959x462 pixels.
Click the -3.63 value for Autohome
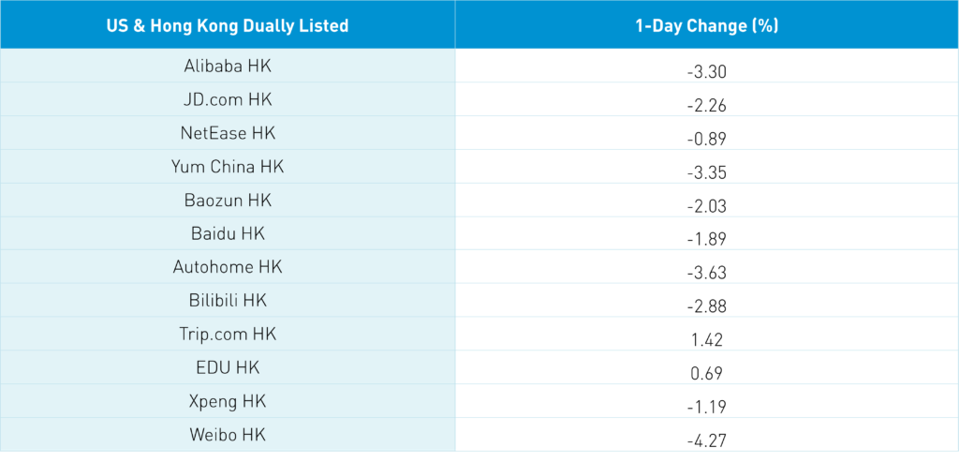click(x=706, y=273)
